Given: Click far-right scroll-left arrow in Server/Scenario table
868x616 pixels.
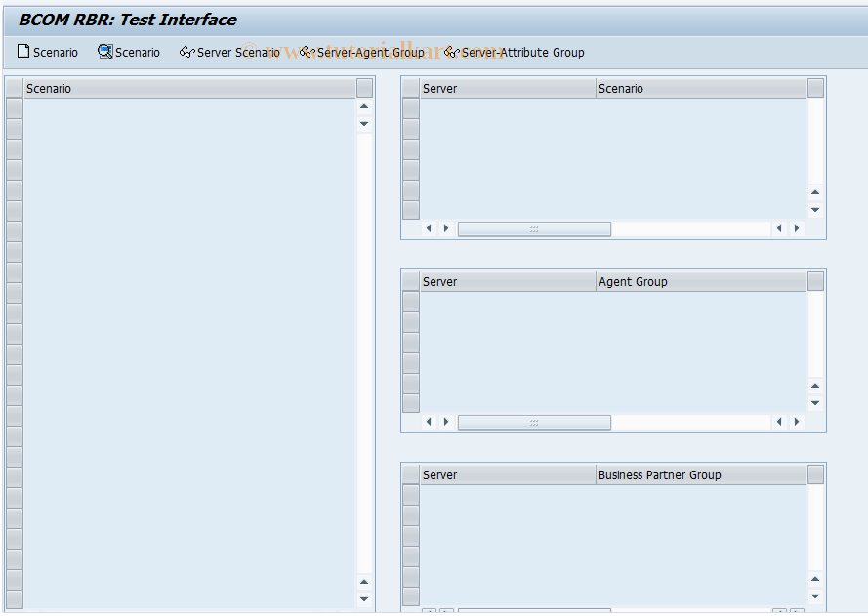Looking at the screenshot, I should [x=779, y=228].
